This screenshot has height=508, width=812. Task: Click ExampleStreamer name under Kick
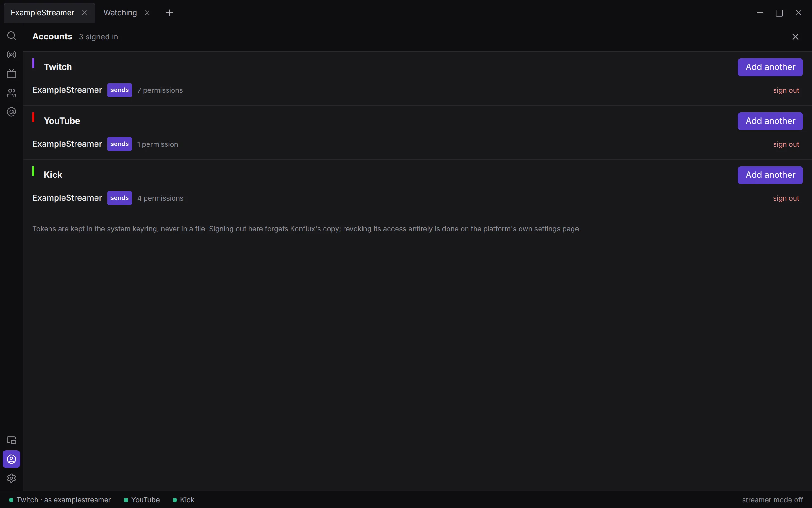[x=67, y=198]
